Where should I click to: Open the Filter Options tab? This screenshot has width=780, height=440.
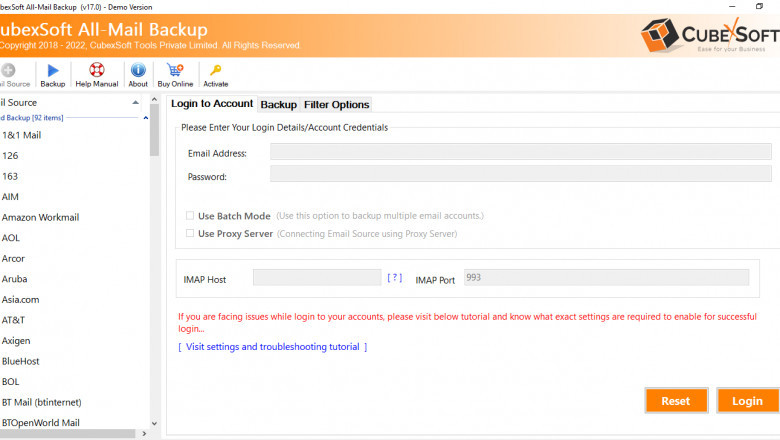336,104
